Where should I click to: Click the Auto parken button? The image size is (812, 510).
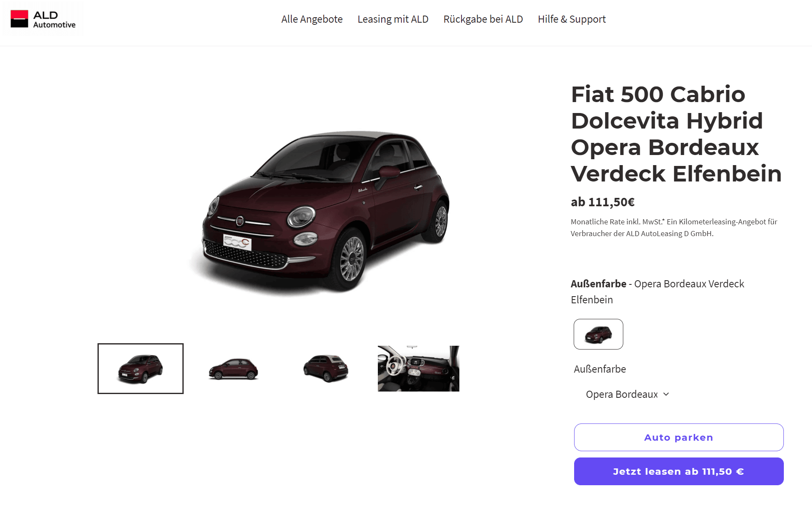pos(679,437)
